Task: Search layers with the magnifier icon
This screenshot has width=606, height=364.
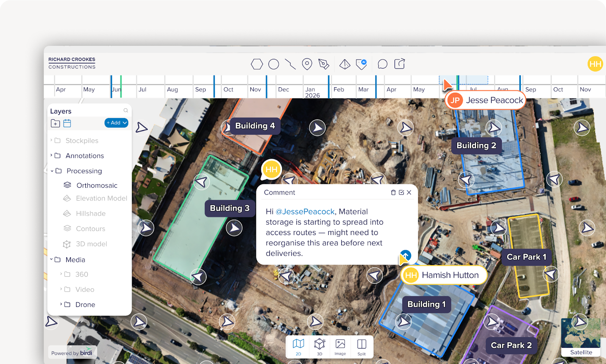Action: 126,110
